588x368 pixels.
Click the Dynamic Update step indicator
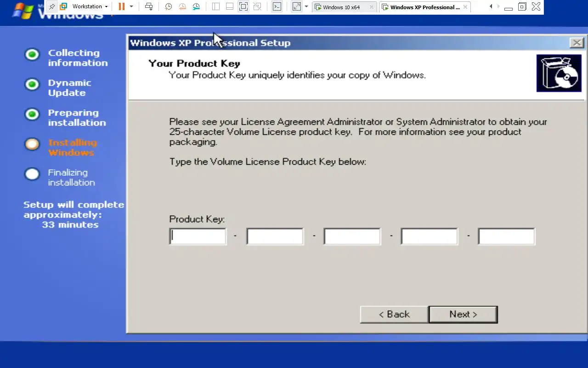click(x=32, y=85)
